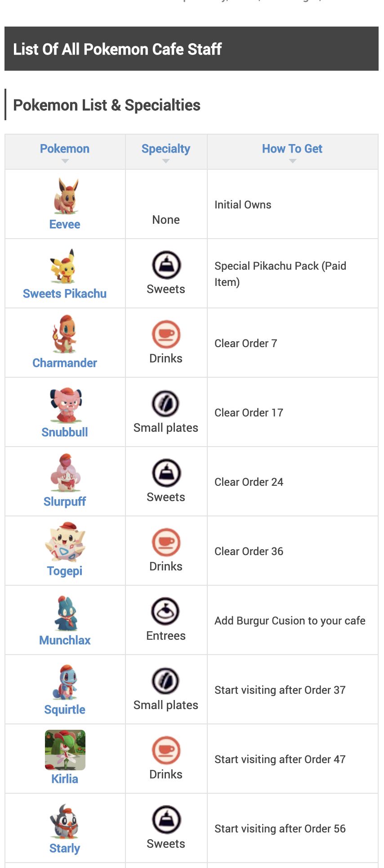Sort the table by Specialty column
The image size is (384, 868).
pos(166,149)
